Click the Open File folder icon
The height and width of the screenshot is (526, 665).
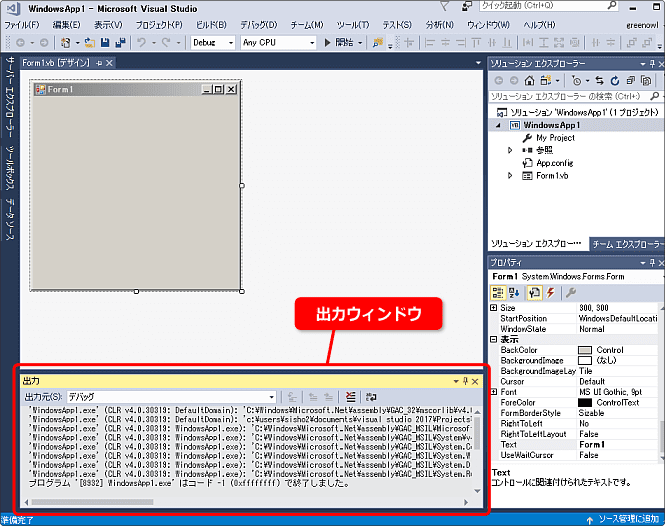click(89, 42)
